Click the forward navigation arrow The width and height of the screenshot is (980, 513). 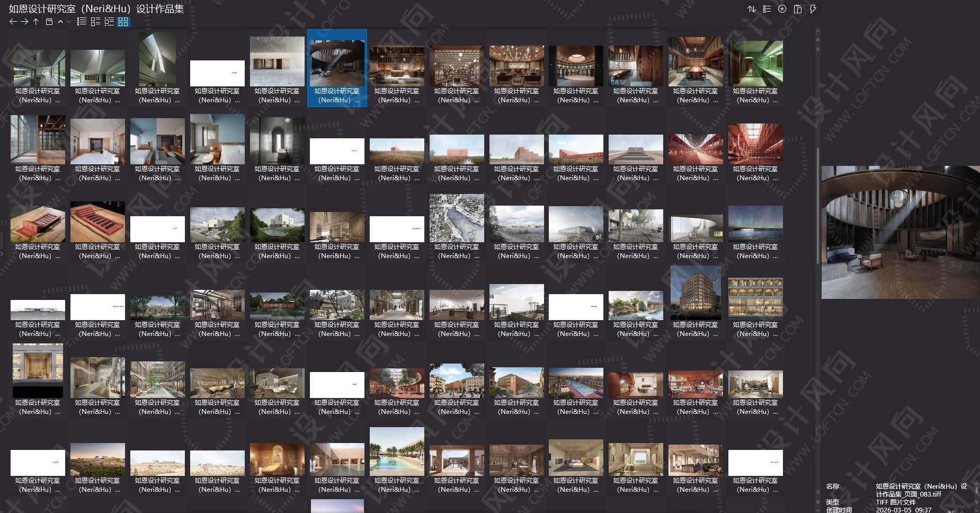coord(24,22)
